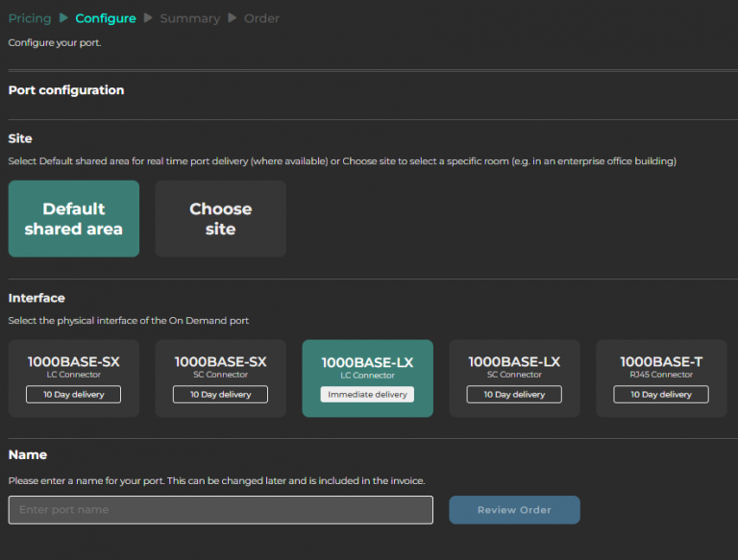Click the Name section heading
The width and height of the screenshot is (738, 560).
pyautogui.click(x=28, y=454)
